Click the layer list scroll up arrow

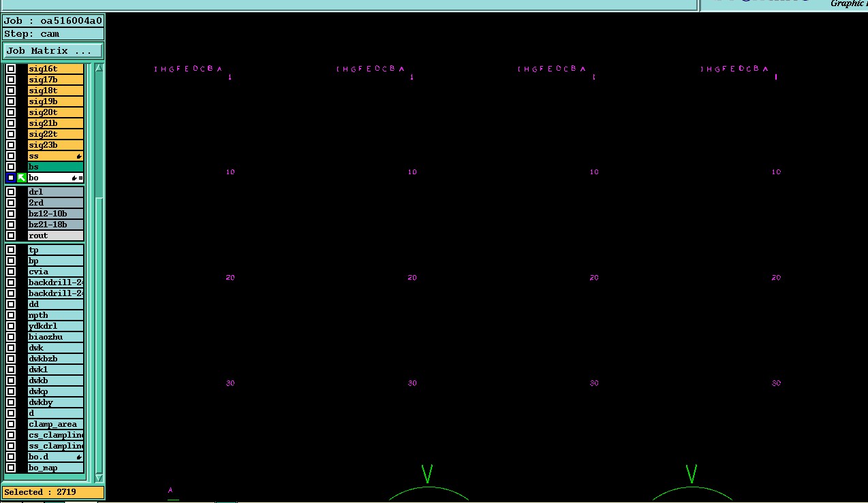(x=99, y=68)
